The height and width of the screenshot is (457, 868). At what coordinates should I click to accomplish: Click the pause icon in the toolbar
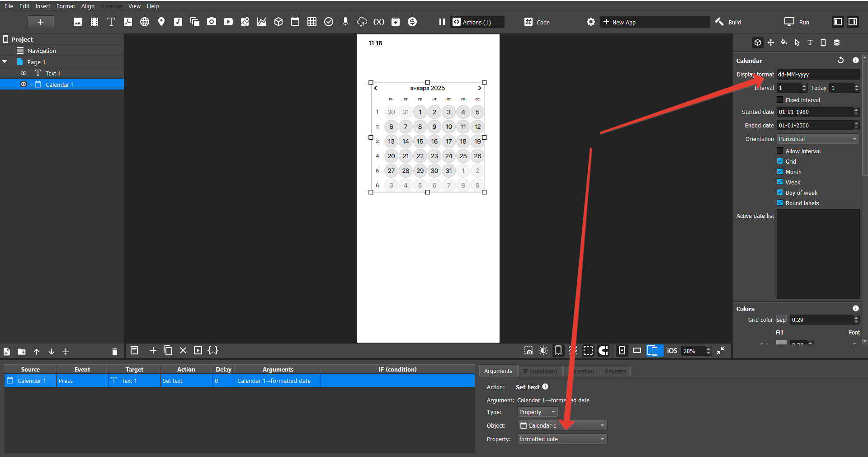pos(442,22)
